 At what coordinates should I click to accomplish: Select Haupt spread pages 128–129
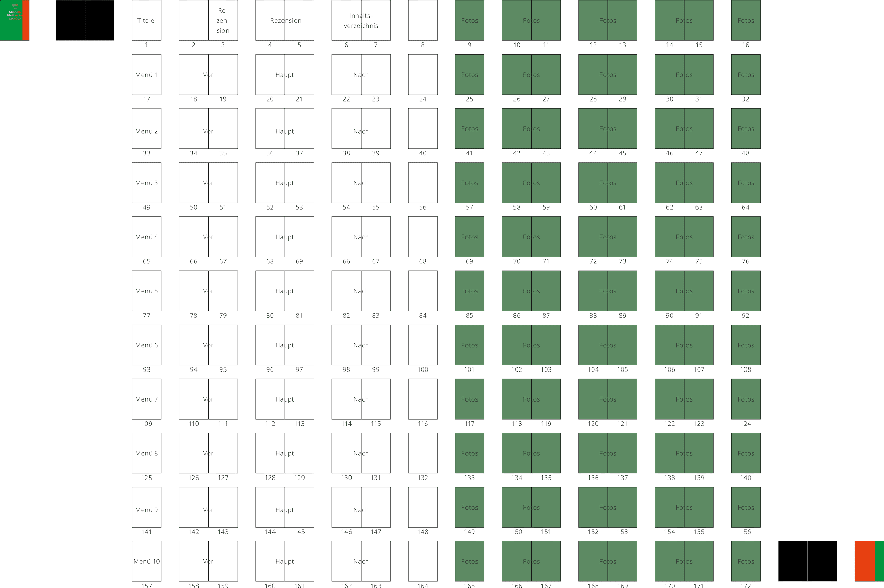coord(285,453)
